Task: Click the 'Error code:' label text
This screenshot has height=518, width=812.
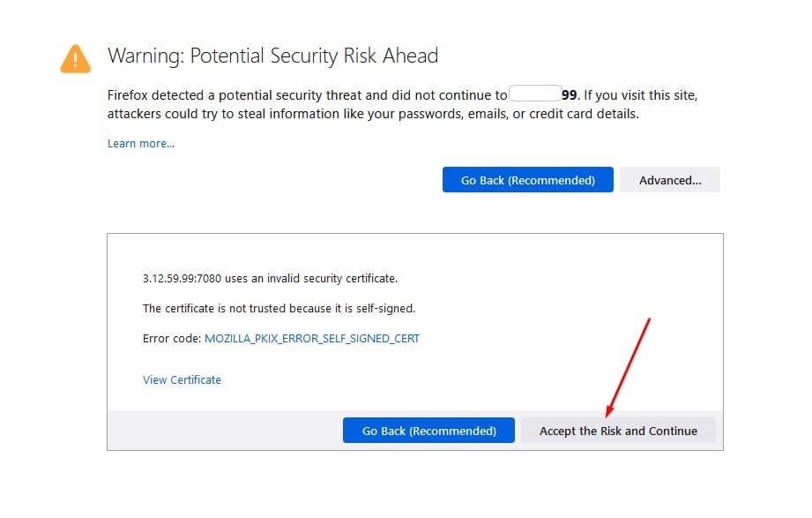Action: pos(172,338)
